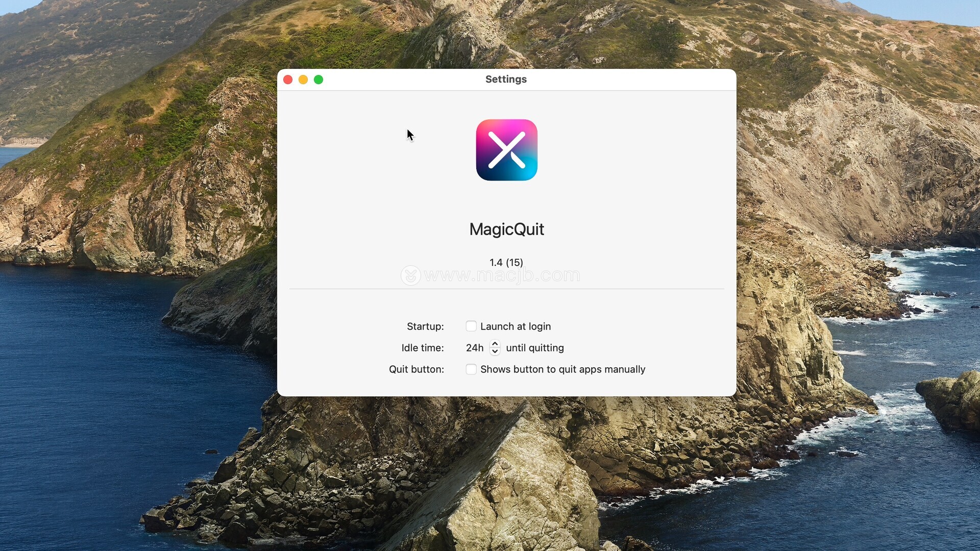980x551 pixels.
Task: Increase idle time with stepper up arrow
Action: [495, 344]
